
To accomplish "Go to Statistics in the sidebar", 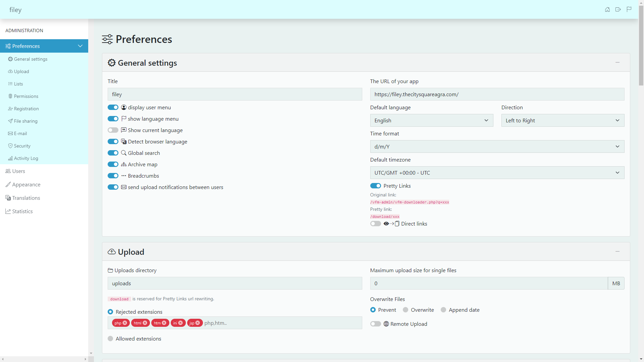I will 22,211.
